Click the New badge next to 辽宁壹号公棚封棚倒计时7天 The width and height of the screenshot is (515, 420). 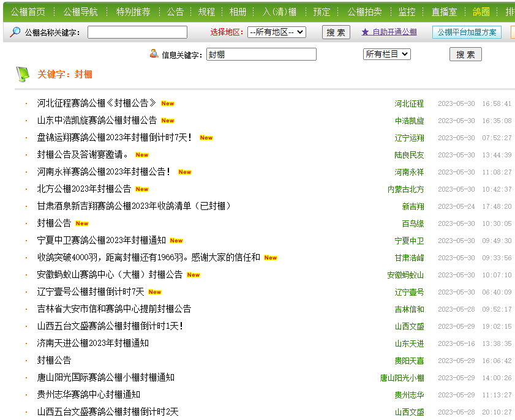[x=155, y=292]
